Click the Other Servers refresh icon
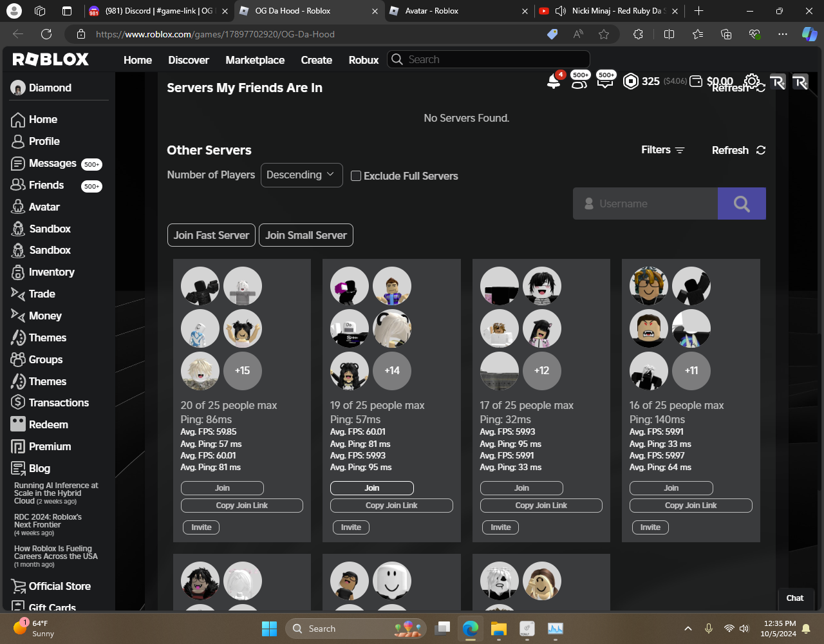The image size is (824, 644). point(761,150)
